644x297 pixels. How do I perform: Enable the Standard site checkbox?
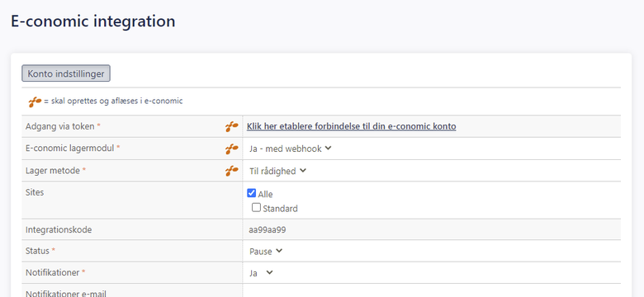(256, 207)
